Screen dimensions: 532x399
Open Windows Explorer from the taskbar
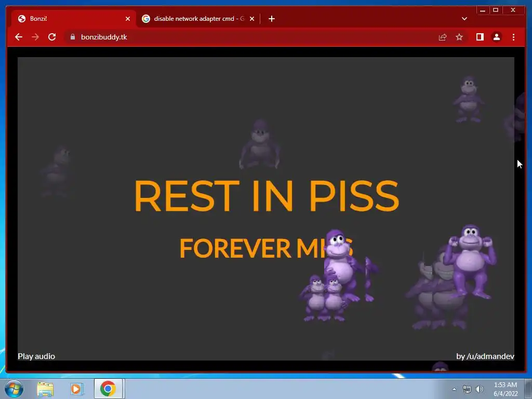[45, 389]
